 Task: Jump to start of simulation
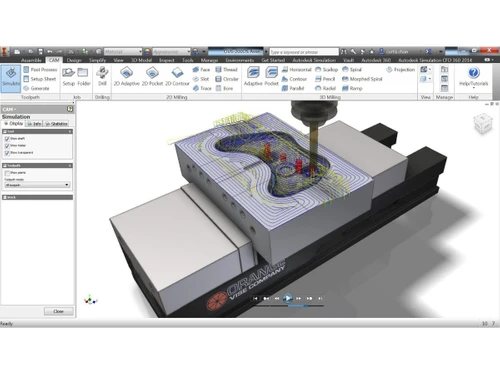[x=255, y=298]
